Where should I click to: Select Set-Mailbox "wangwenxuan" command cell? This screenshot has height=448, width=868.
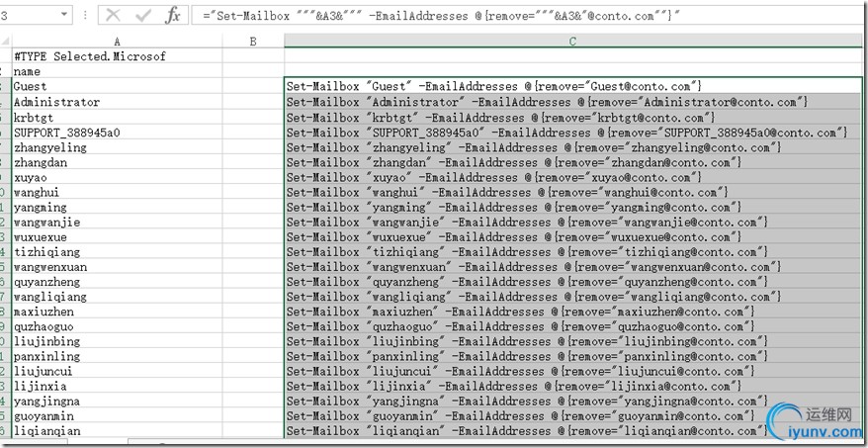[573, 267]
